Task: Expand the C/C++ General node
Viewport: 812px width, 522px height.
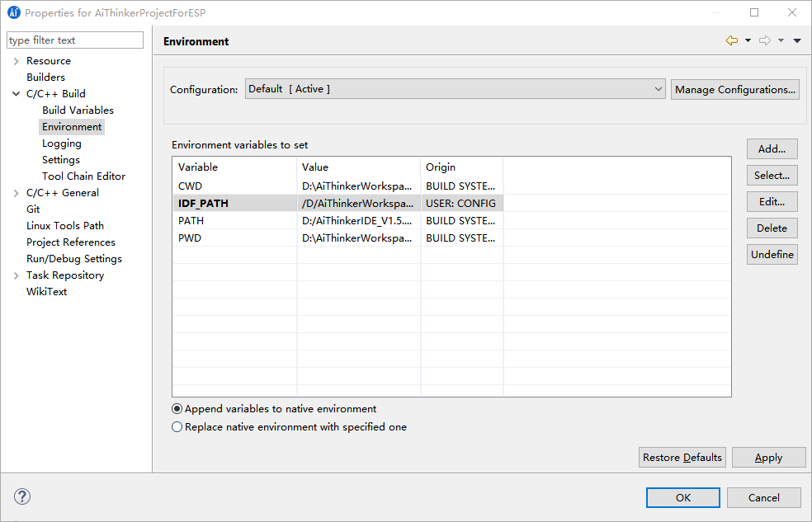Action: tap(17, 193)
